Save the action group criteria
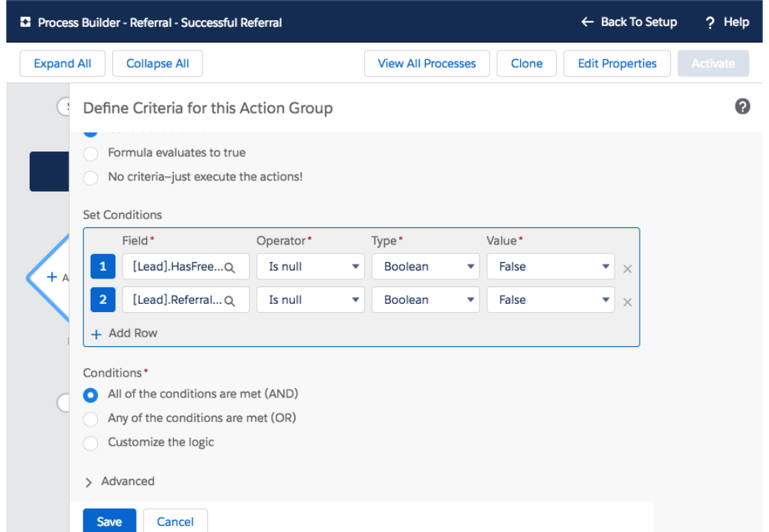 (109, 521)
